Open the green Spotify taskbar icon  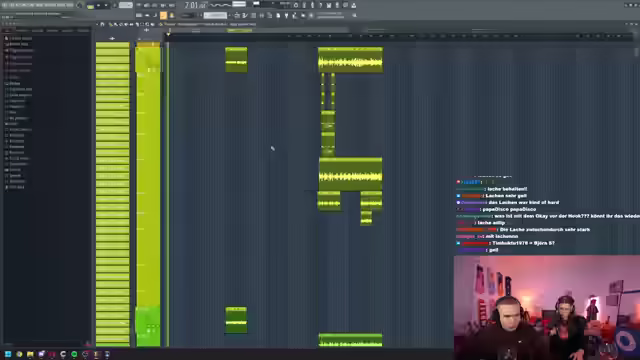(74, 354)
